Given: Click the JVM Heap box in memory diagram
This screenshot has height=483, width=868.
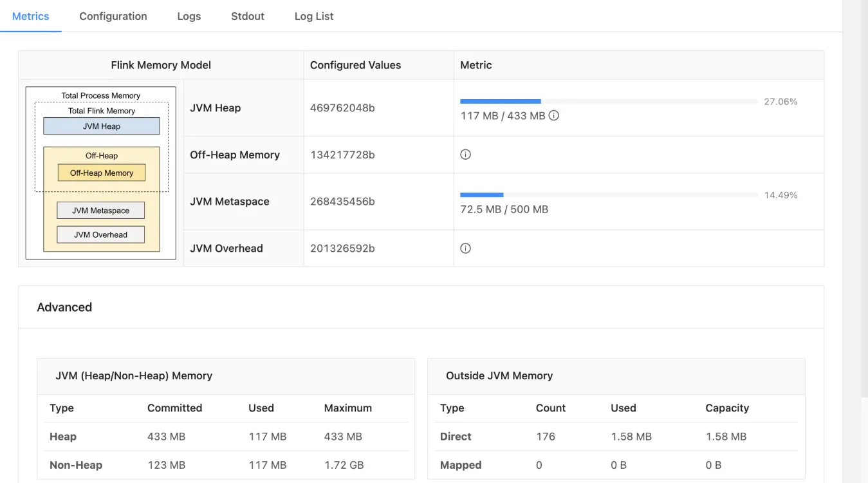Looking at the screenshot, I should pos(102,126).
